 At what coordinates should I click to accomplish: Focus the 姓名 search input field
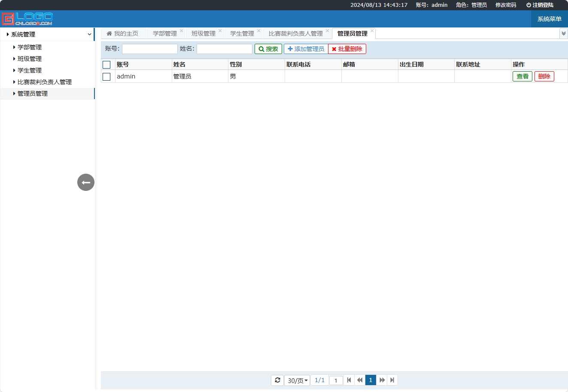pos(225,49)
